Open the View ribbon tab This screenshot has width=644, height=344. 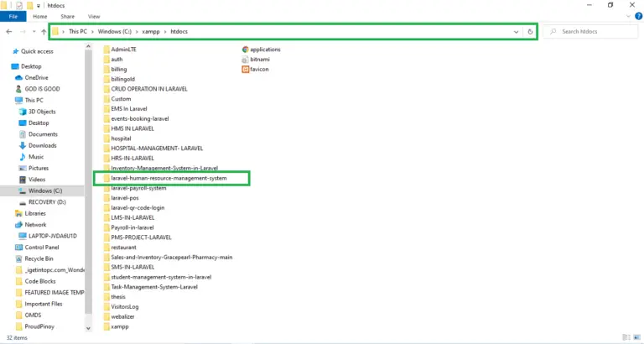pos(94,17)
